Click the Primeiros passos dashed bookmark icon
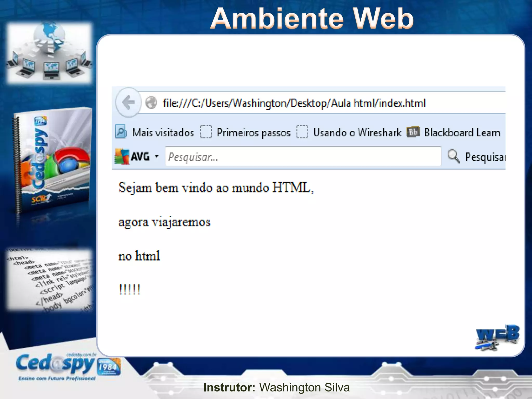 tap(206, 132)
